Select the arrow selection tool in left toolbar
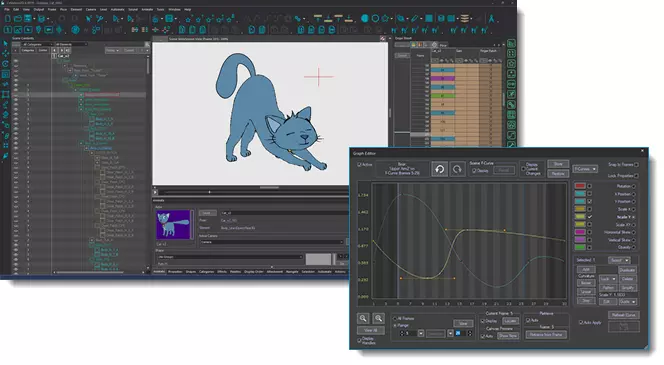 (x=6, y=44)
